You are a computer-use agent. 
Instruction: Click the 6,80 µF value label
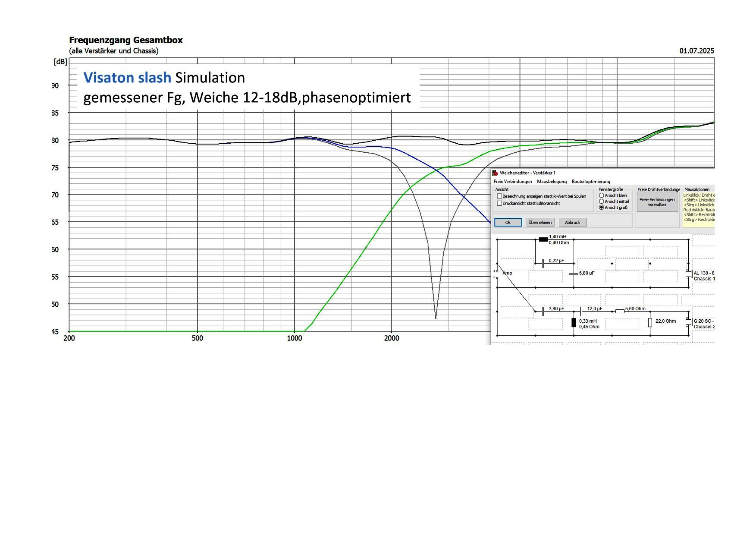(587, 273)
